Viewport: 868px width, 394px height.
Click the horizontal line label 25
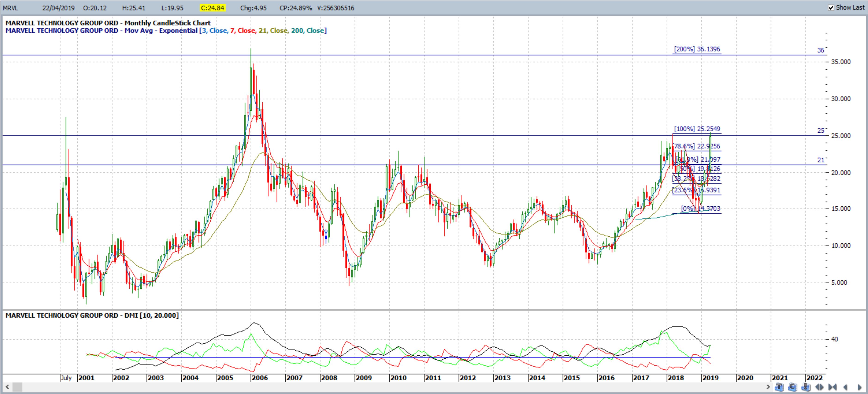(x=820, y=131)
